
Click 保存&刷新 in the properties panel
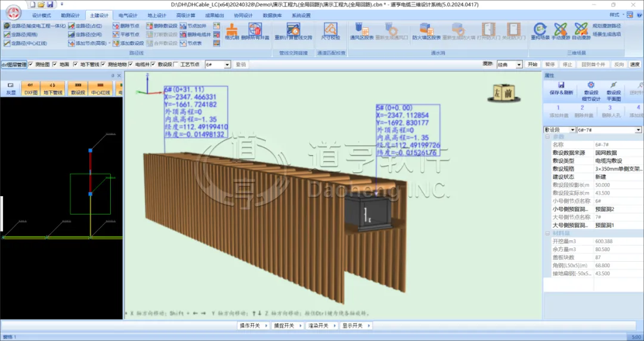coord(561,89)
